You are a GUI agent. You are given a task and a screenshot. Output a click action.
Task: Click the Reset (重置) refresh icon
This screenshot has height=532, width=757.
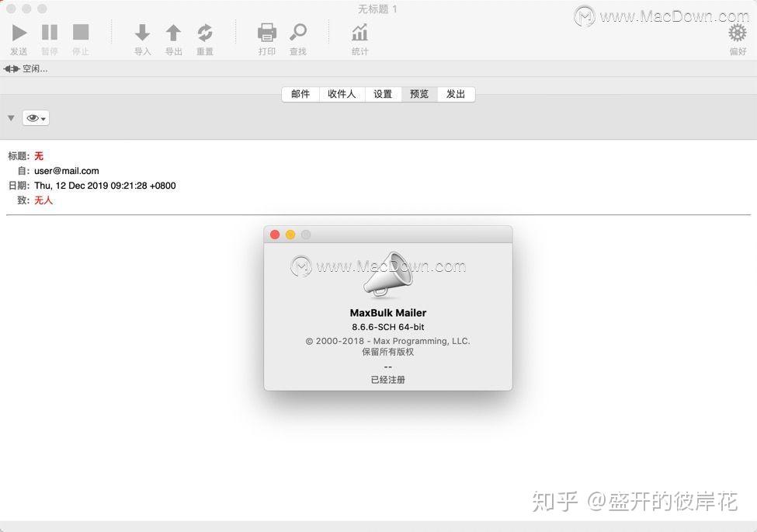[205, 33]
